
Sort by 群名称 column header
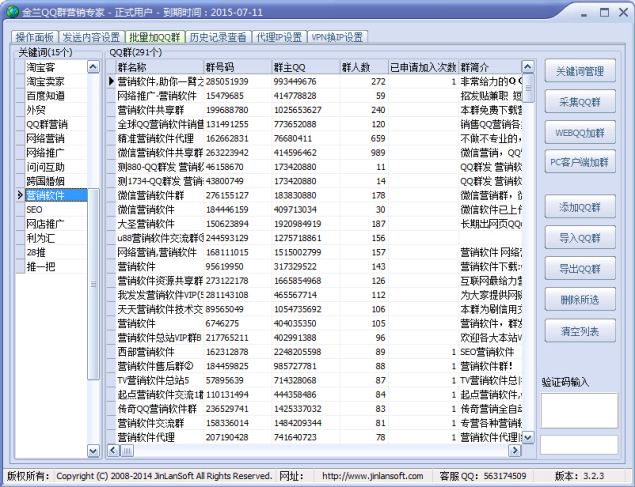[x=160, y=67]
